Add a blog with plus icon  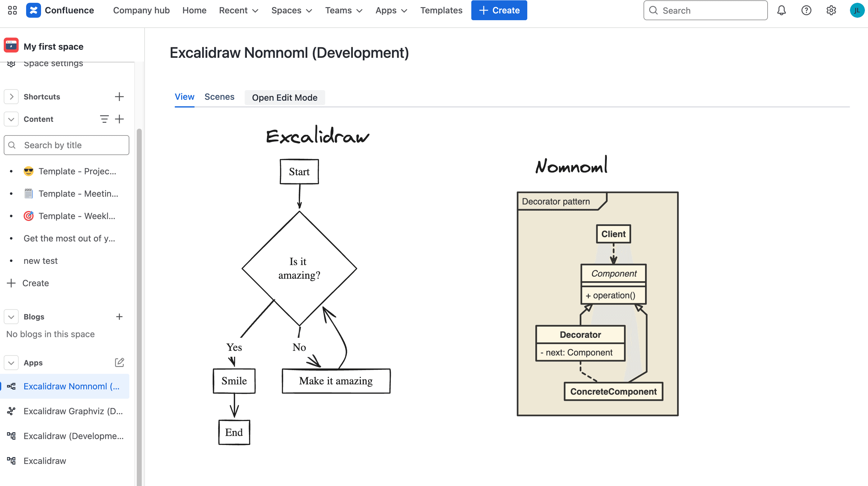click(119, 317)
